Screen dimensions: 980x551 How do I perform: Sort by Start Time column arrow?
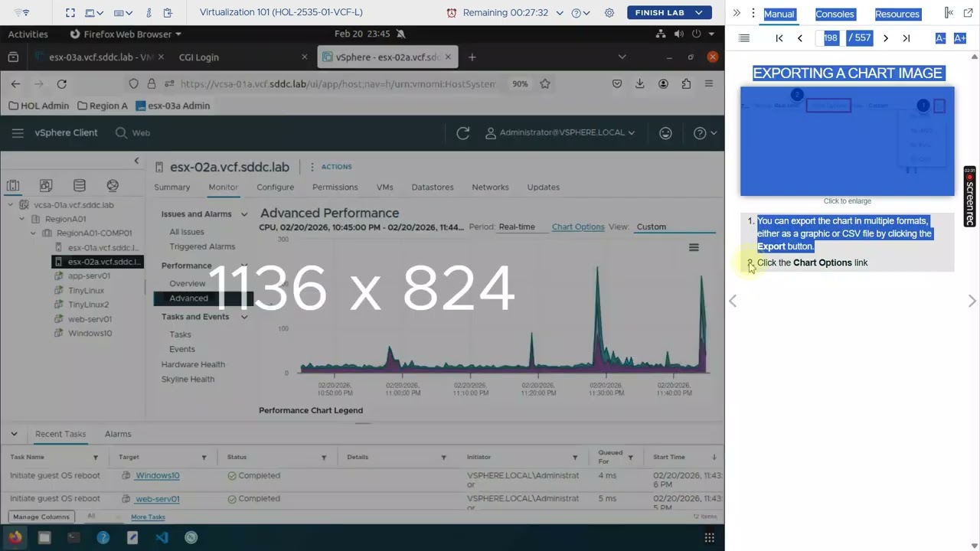[714, 458]
